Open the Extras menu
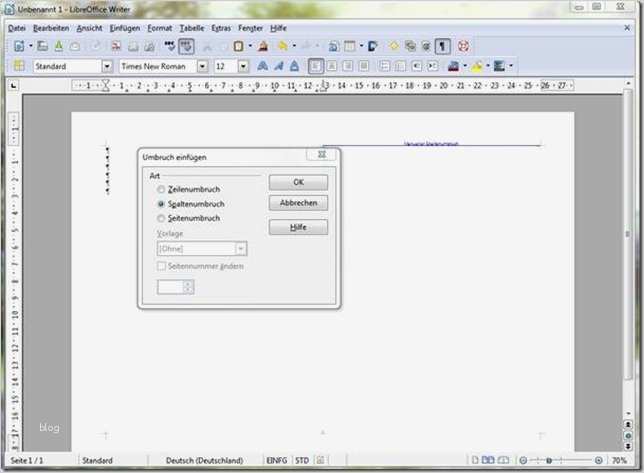The width and height of the screenshot is (644, 473). [221, 28]
